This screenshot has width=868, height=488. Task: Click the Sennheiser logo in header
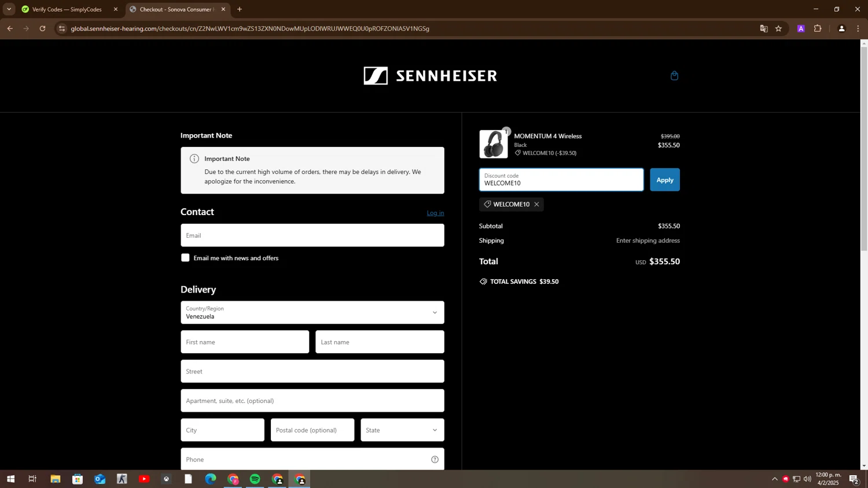tap(430, 76)
